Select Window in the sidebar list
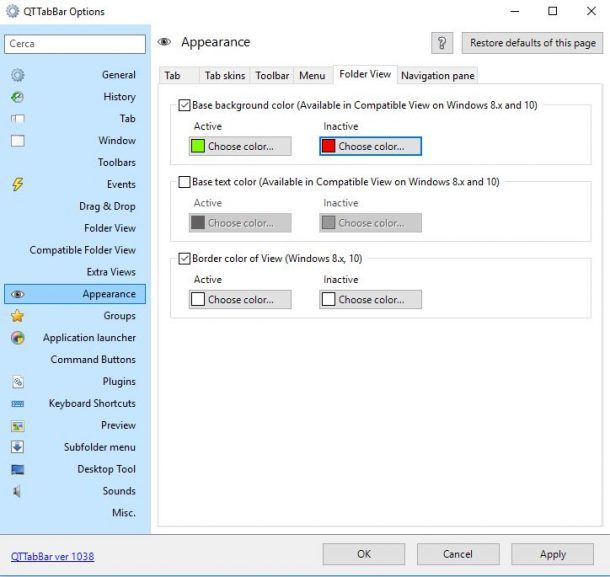 (75, 140)
